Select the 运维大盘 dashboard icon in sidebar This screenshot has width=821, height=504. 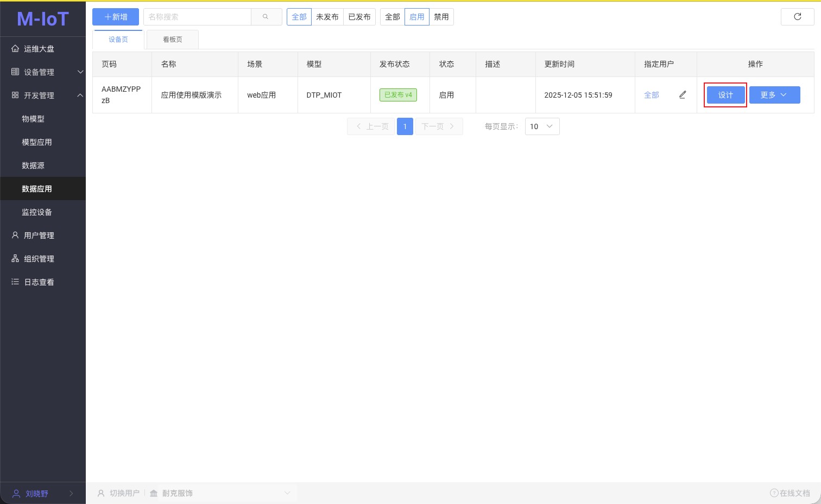pyautogui.click(x=15, y=48)
